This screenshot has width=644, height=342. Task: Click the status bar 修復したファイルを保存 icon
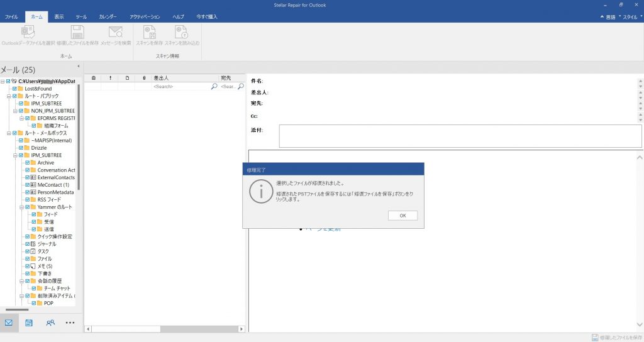pos(595,338)
